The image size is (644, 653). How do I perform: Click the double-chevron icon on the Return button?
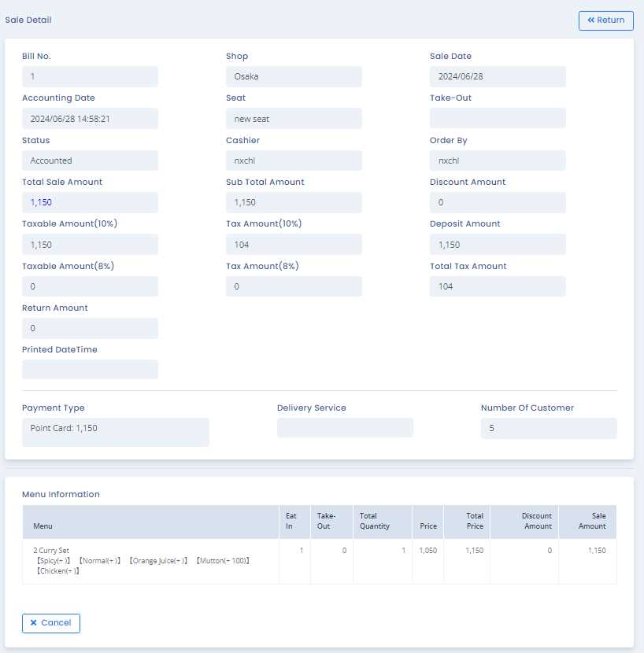point(590,20)
